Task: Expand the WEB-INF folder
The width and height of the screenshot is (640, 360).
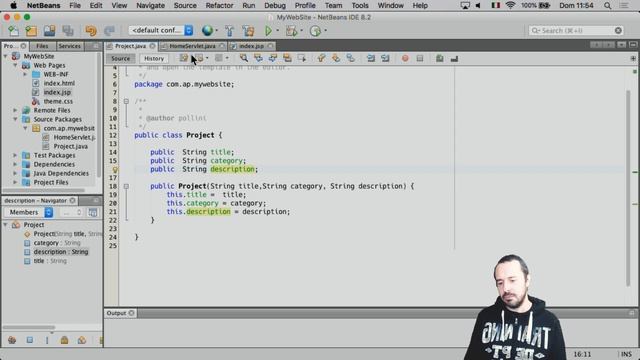Action: (x=25, y=74)
